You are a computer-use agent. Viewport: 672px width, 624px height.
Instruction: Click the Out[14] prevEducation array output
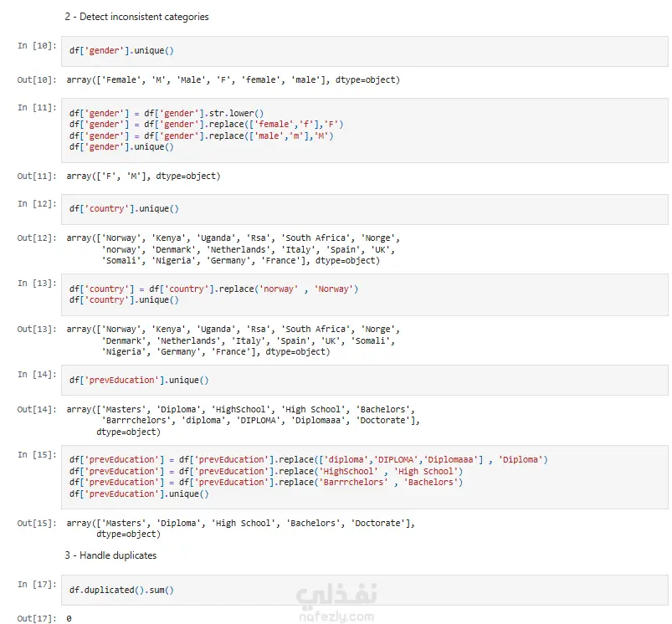243,421
